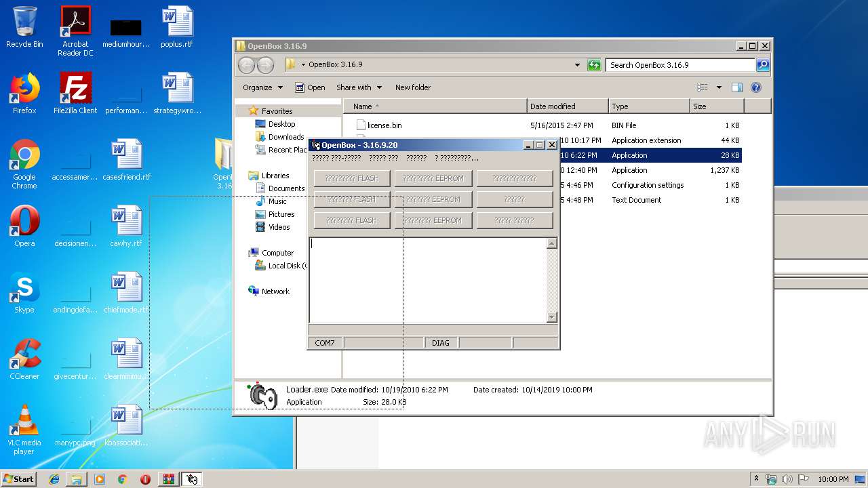Image resolution: width=868 pixels, height=488 pixels.
Task: Select the poplus.rtf desktop document
Action: coord(177,28)
